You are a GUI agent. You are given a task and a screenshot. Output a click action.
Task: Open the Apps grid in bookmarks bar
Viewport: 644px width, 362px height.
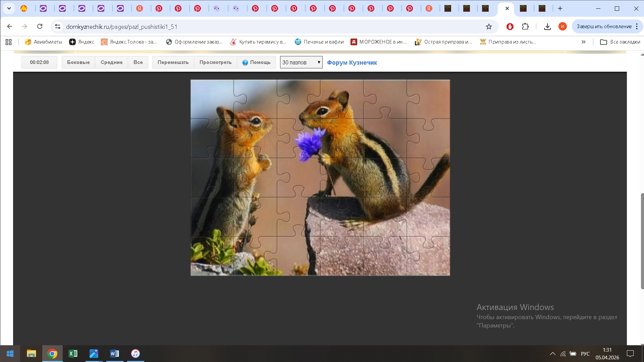tap(9, 42)
